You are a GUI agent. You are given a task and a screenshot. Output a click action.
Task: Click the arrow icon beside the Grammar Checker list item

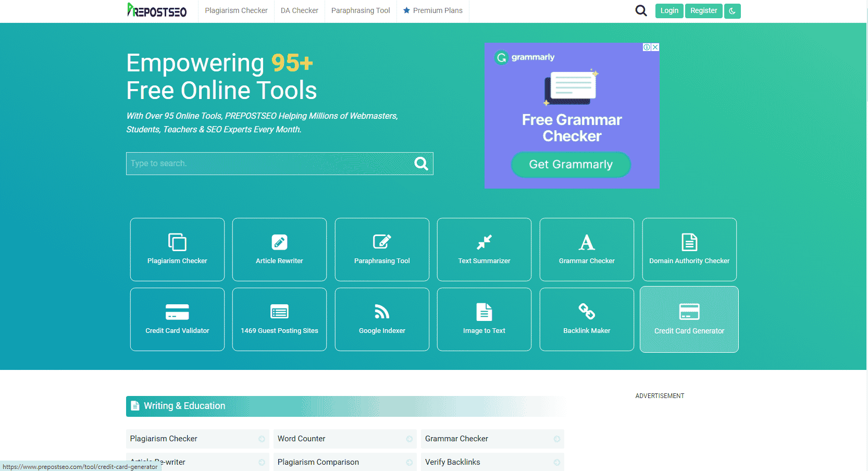tap(557, 439)
